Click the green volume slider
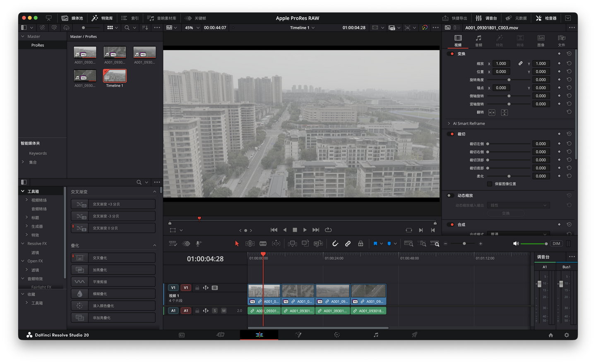The width and height of the screenshot is (596, 364). click(534, 244)
